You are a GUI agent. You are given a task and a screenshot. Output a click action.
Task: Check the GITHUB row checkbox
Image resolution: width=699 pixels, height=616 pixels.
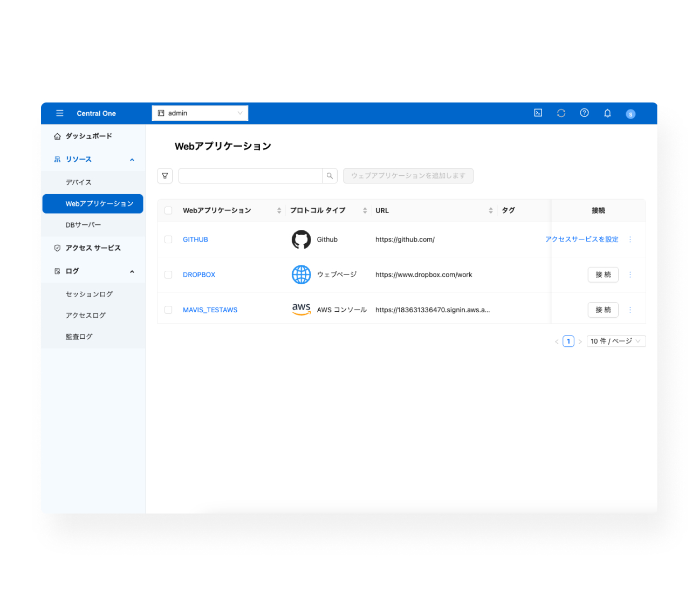pyautogui.click(x=168, y=239)
